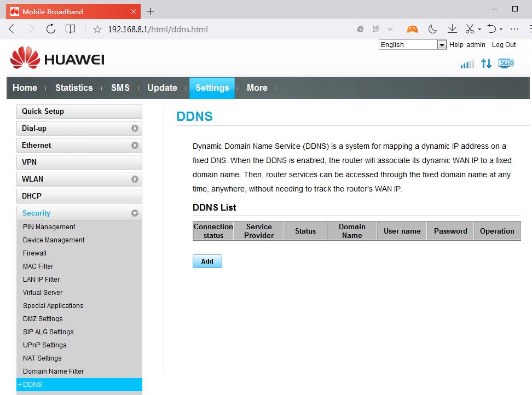Image resolution: width=532 pixels, height=395 pixels.
Task: Click the 5G network status icon
Action: coord(506,63)
